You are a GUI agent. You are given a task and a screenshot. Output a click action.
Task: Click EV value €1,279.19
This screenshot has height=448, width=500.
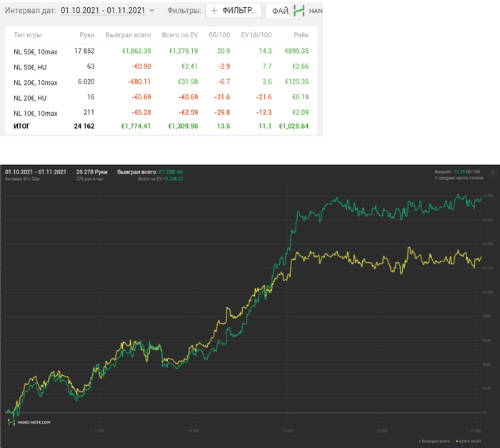pyautogui.click(x=184, y=51)
